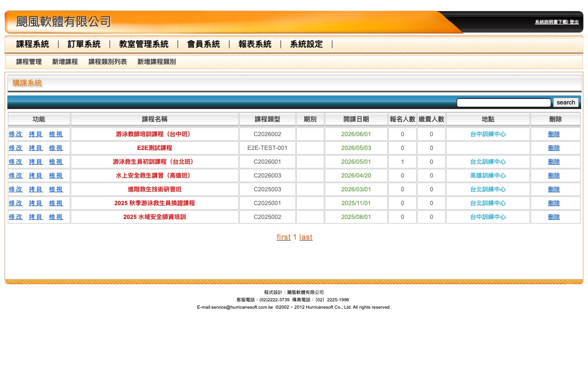Open the 系統設定 menu
The image size is (588, 368).
click(x=306, y=44)
